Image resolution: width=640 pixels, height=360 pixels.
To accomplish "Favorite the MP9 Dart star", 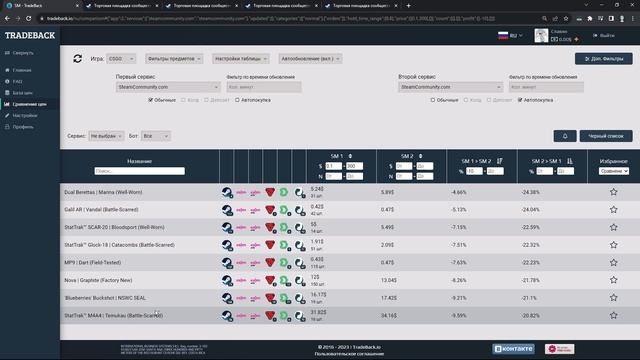I will 613,262.
